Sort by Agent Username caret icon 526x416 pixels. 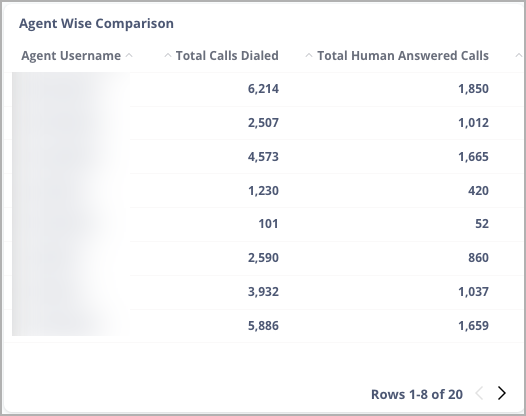[x=129, y=56]
